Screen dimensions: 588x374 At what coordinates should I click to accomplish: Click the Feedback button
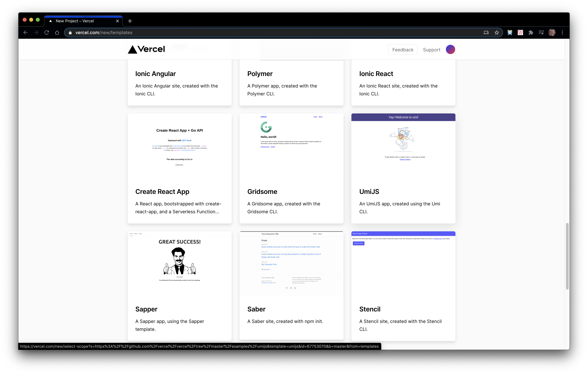pos(403,50)
